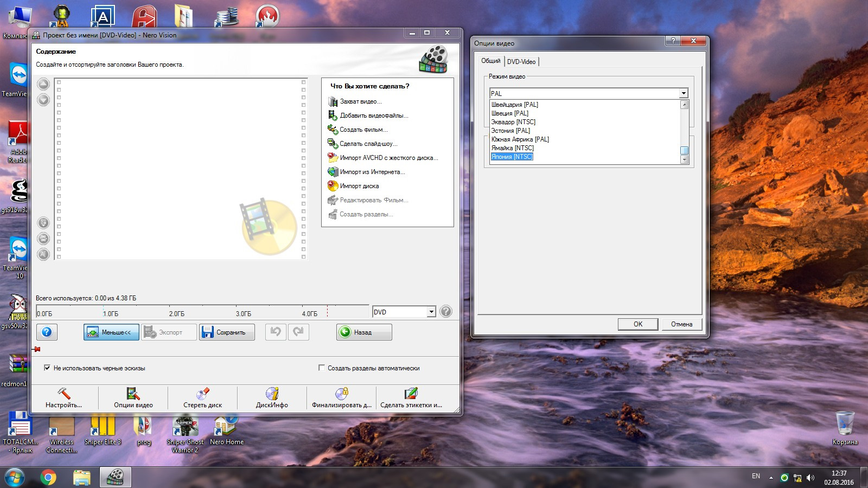Screen dimensions: 868x488
Task: Click the list scroll-up arrow
Action: (684, 105)
